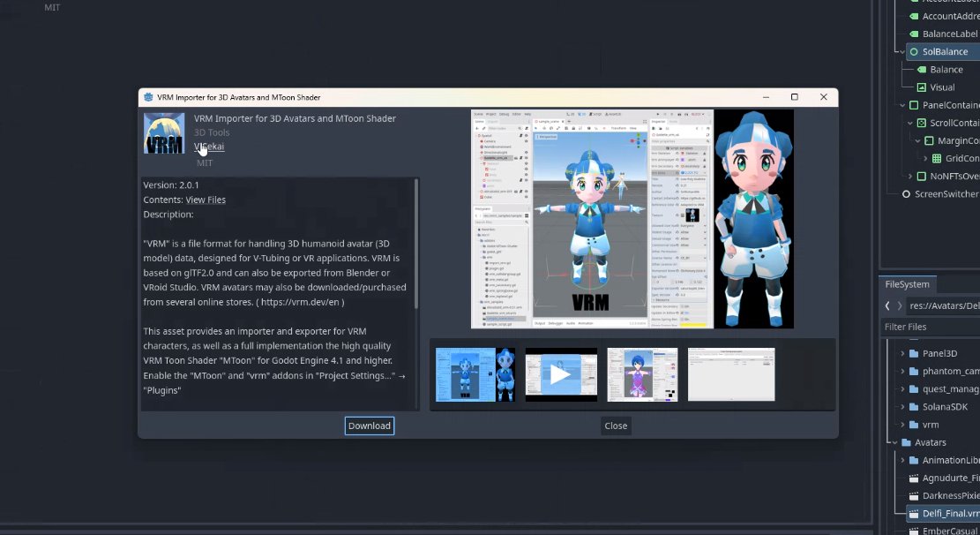
Task: Click the FileSystem back navigation arrow
Action: (x=887, y=305)
